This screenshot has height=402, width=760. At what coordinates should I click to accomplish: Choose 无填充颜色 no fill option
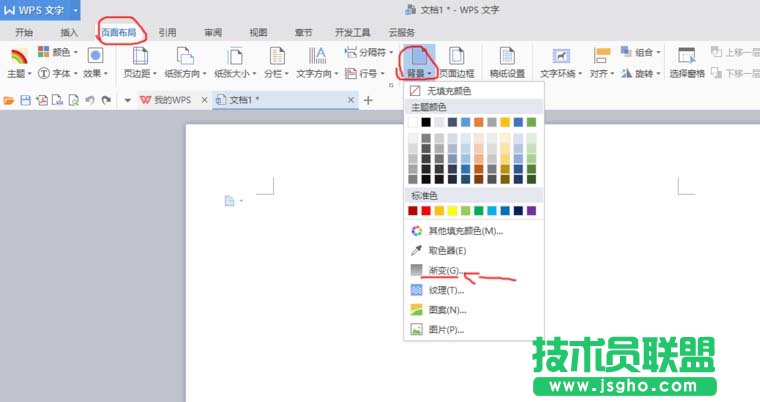[474, 91]
